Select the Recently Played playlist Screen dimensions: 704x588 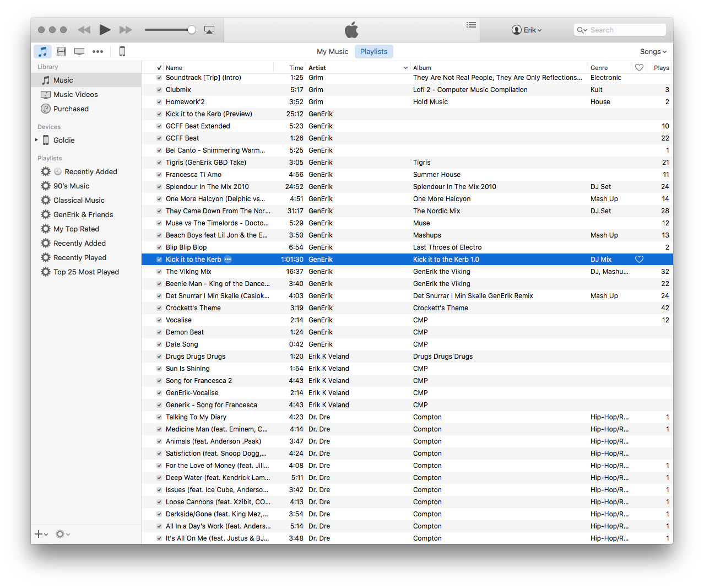[80, 257]
